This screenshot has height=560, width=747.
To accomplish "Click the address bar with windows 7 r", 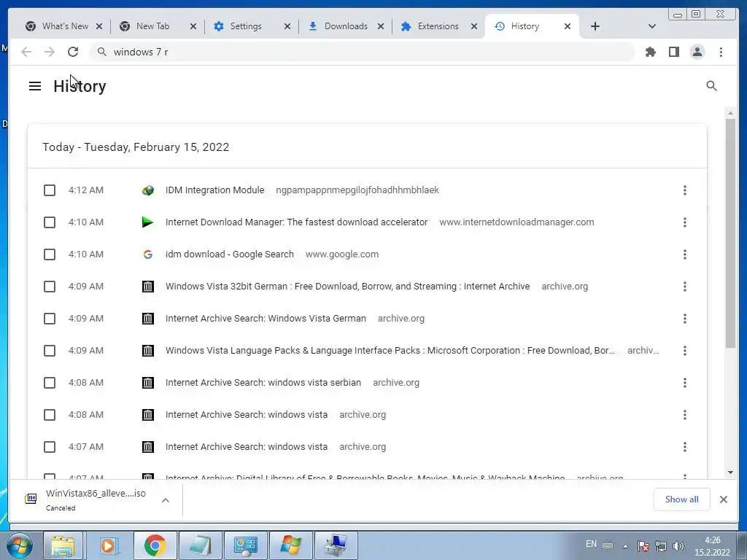I will tap(362, 52).
